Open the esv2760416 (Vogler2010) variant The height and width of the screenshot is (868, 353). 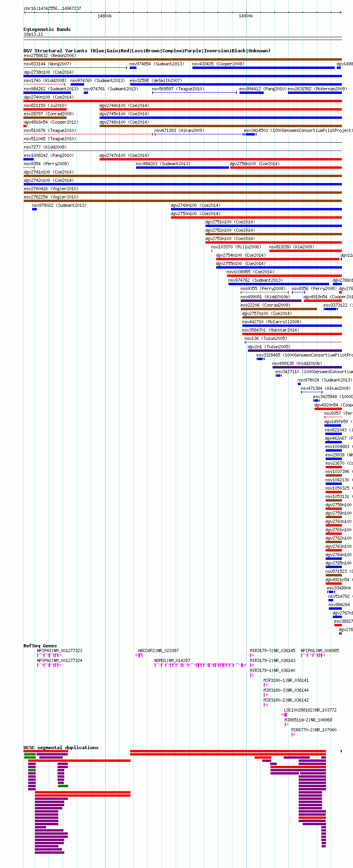[51, 189]
